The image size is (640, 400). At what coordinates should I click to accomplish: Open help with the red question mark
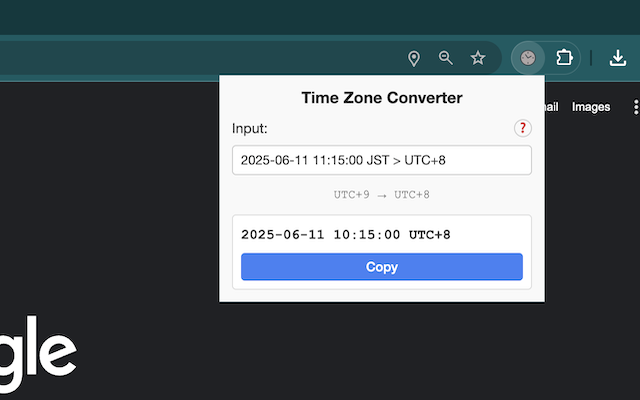coord(522,128)
